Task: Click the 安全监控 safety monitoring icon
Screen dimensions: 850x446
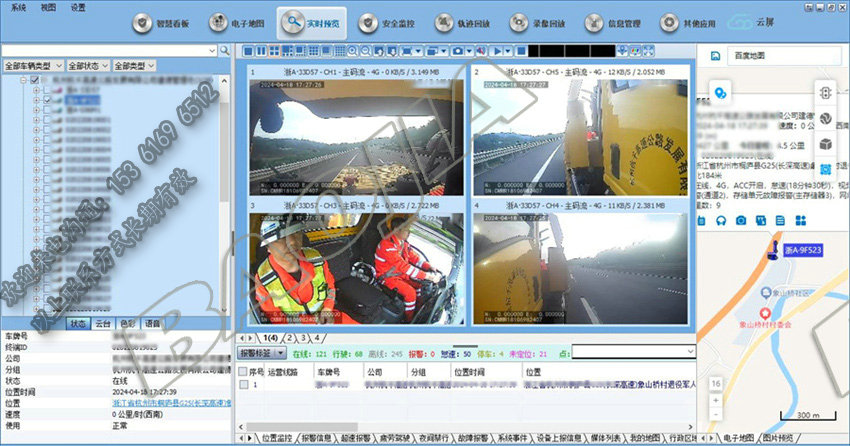Action: point(382,22)
